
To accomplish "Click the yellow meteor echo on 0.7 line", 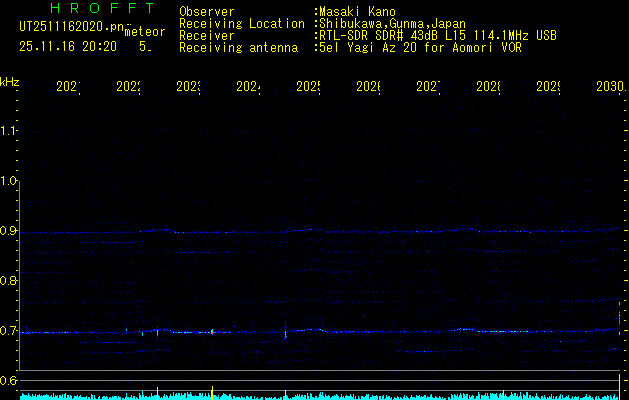I will (212, 331).
